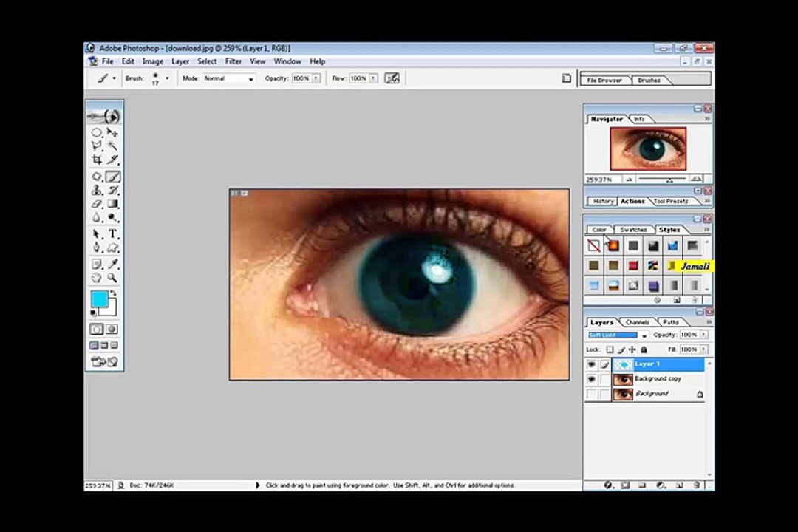The height and width of the screenshot is (532, 798).
Task: Select the Background copy layer
Action: pyautogui.click(x=658, y=379)
